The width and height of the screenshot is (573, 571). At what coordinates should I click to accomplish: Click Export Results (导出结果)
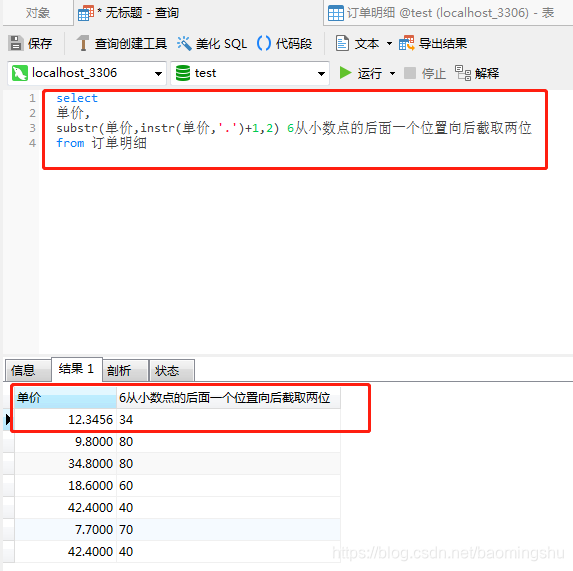433,43
